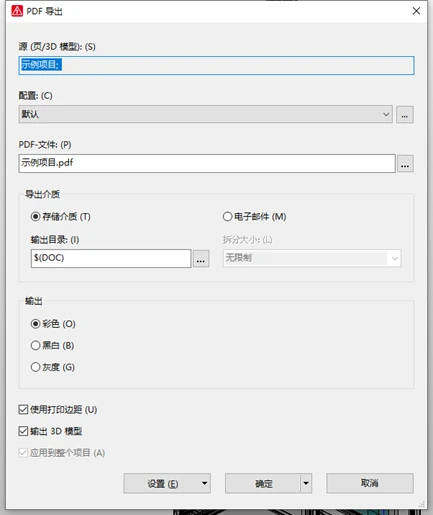Select 电子邮件 radio button
Image resolution: width=433 pixels, height=515 pixels.
pyautogui.click(x=227, y=217)
